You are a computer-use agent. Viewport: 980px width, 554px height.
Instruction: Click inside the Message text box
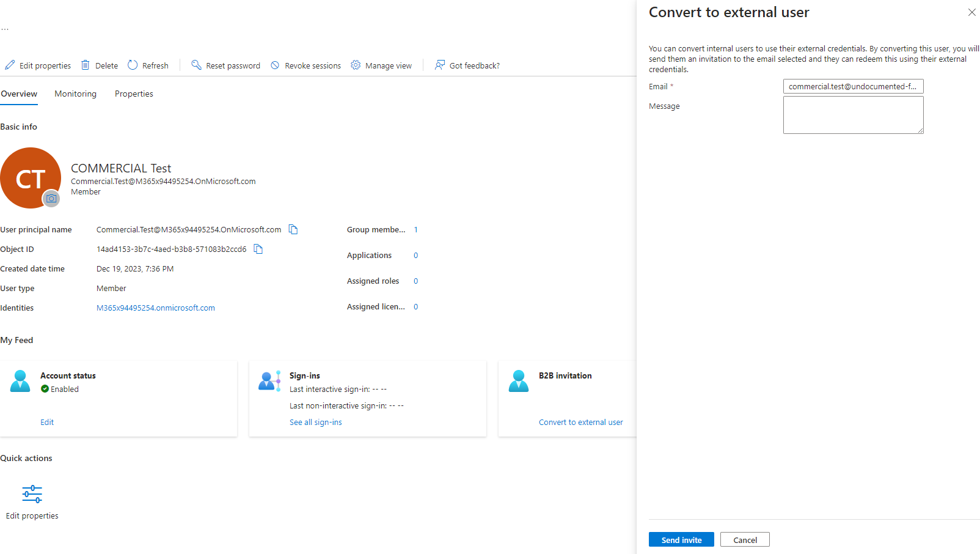(x=853, y=115)
